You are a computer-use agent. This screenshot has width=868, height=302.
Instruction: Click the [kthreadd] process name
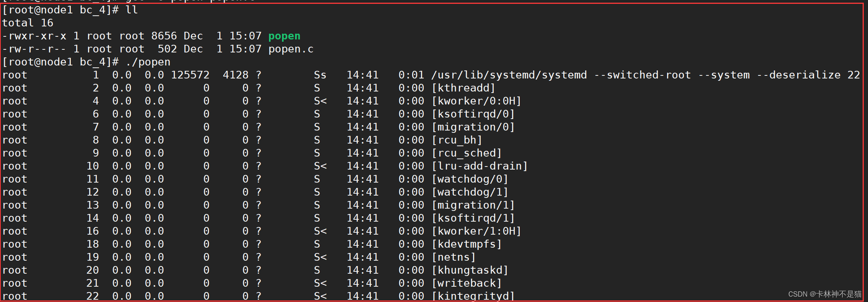point(463,88)
